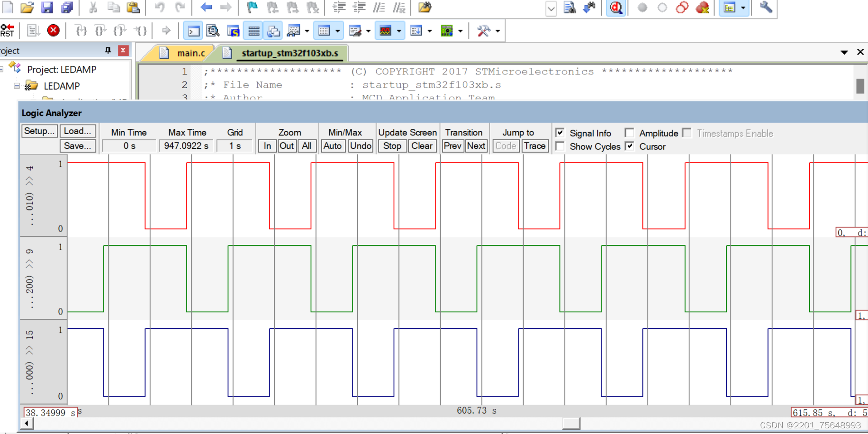868x434 pixels.
Task: Insert a bookmark with the flag icon
Action: [252, 7]
